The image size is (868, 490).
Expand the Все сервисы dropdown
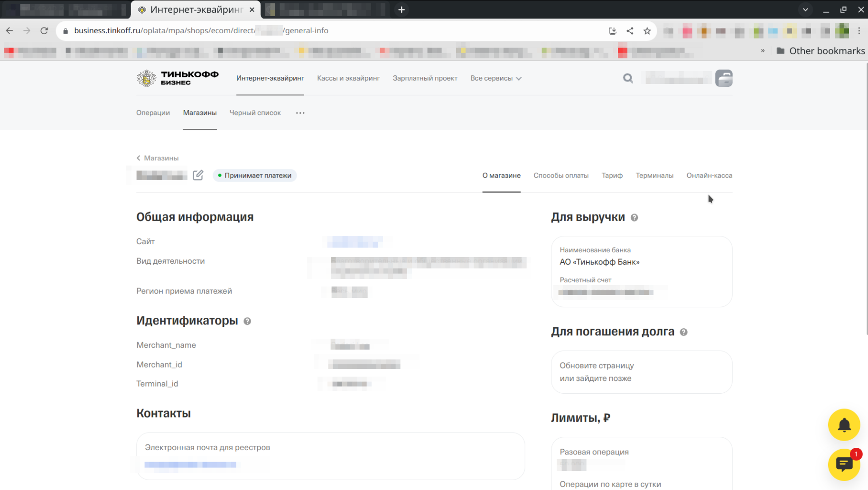496,78
